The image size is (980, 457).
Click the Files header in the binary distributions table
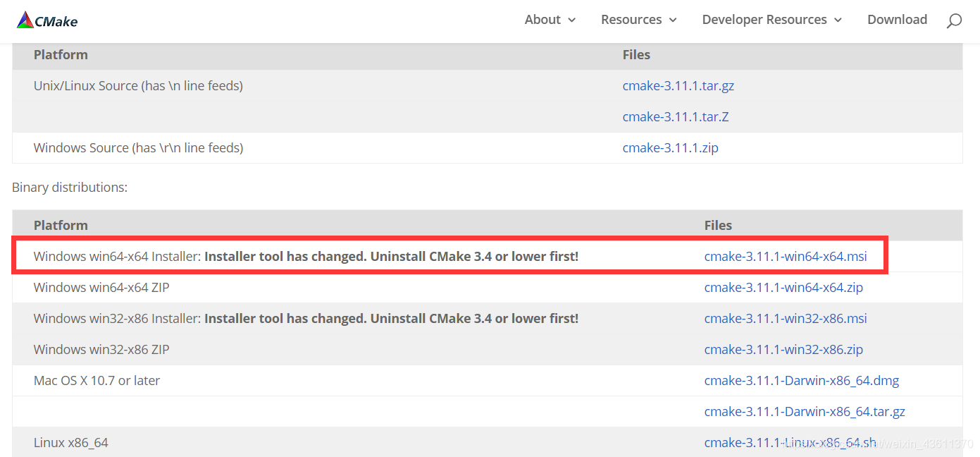718,226
